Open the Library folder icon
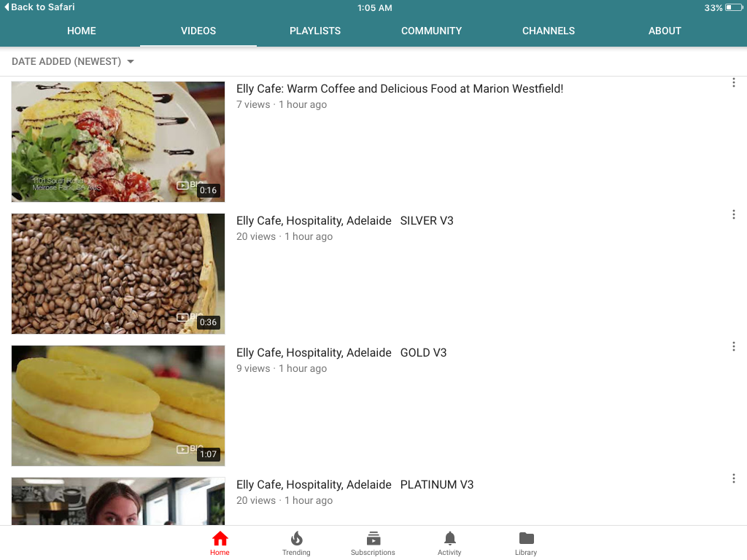This screenshot has height=560, width=747. (x=526, y=538)
